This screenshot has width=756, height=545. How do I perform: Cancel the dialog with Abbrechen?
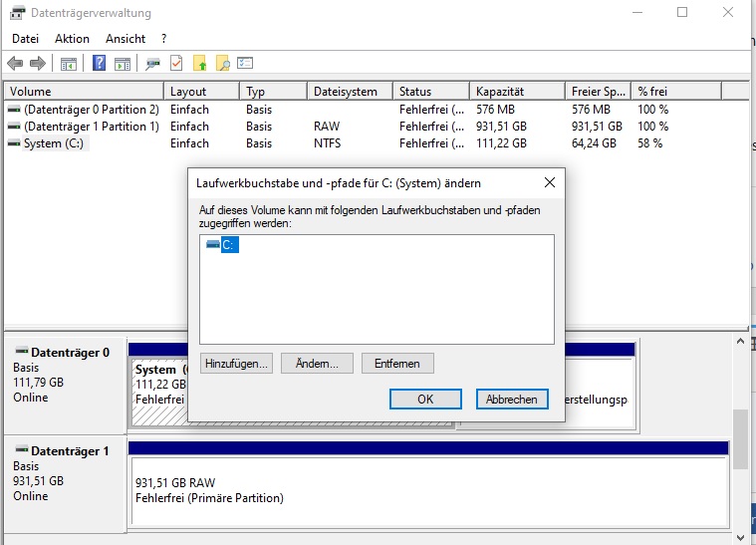[x=512, y=399]
